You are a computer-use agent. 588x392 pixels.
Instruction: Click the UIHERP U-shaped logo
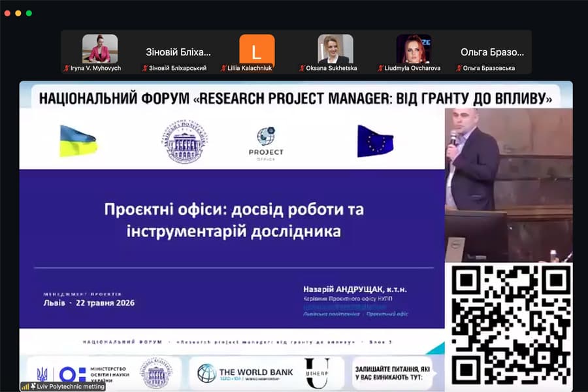[317, 373]
